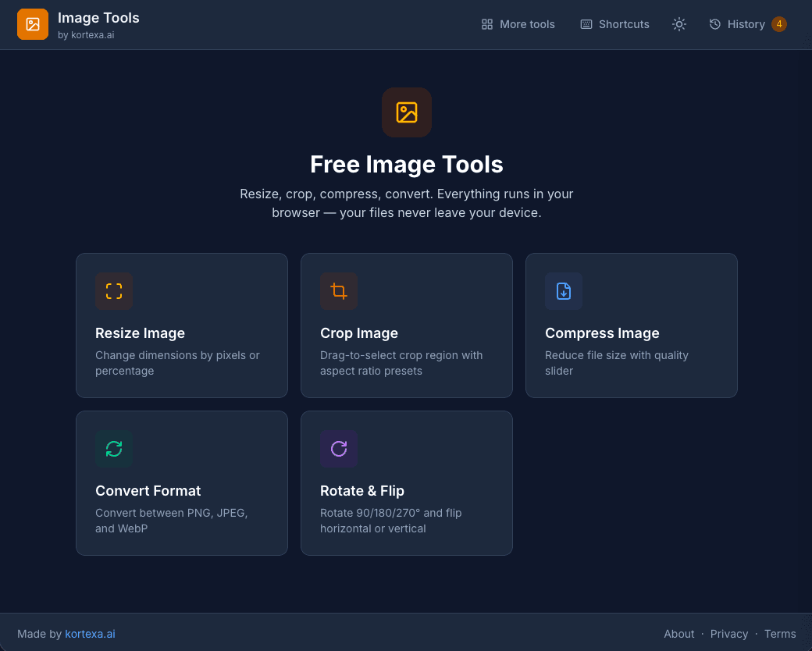This screenshot has height=651, width=812.
Task: Visit the kortexa.ai link in the footer
Action: pyautogui.click(x=91, y=633)
